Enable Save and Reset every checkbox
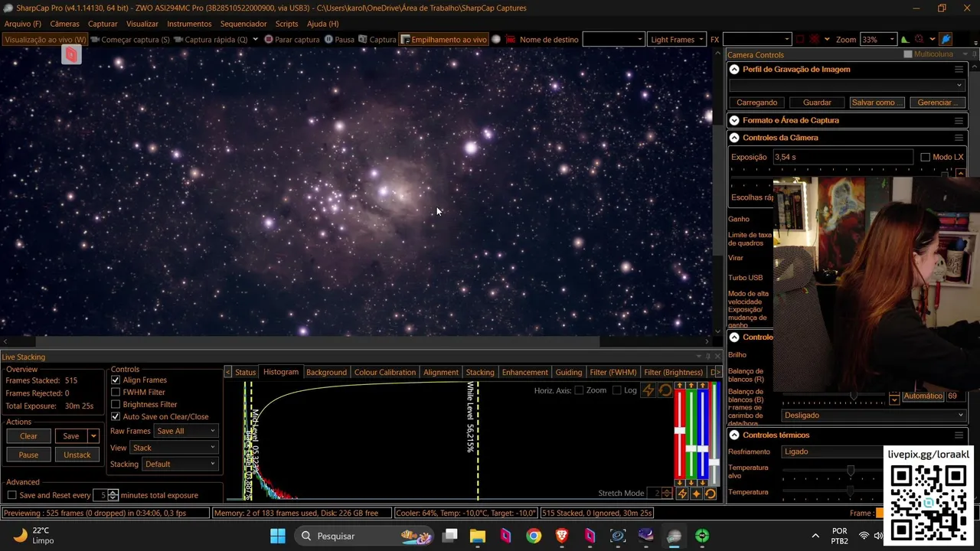Image resolution: width=980 pixels, height=551 pixels. 11,496
